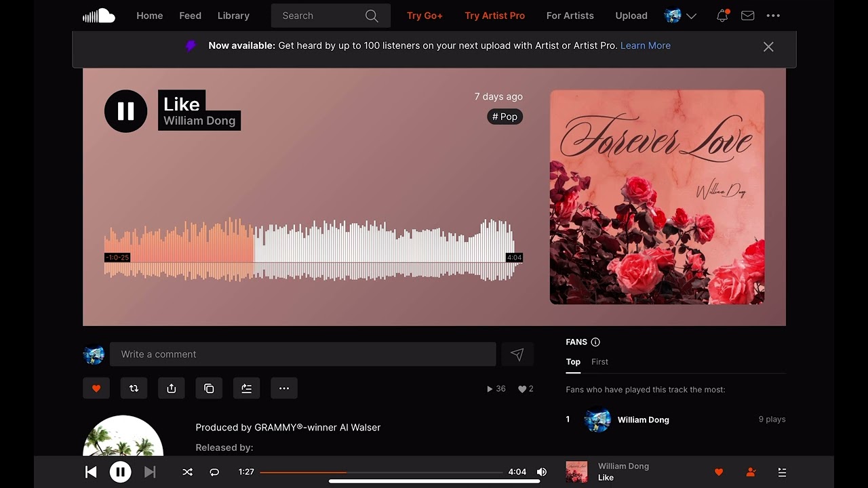Add track to Next up queue
Image resolution: width=868 pixels, height=488 pixels.
246,388
